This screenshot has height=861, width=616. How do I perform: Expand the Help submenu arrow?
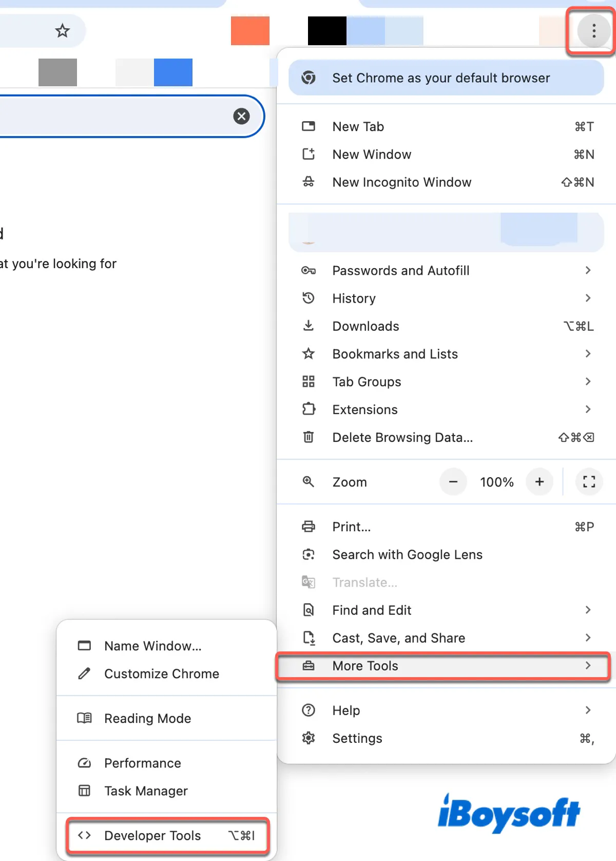(x=588, y=710)
